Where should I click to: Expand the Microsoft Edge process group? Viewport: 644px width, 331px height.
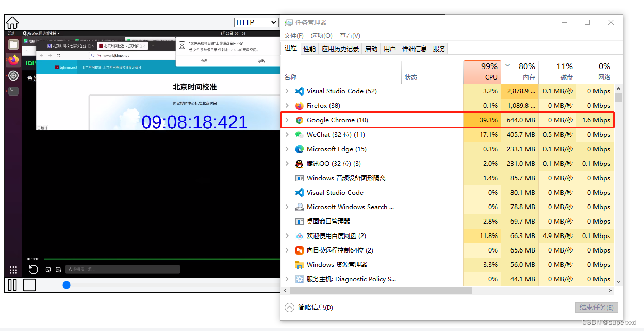coord(287,149)
